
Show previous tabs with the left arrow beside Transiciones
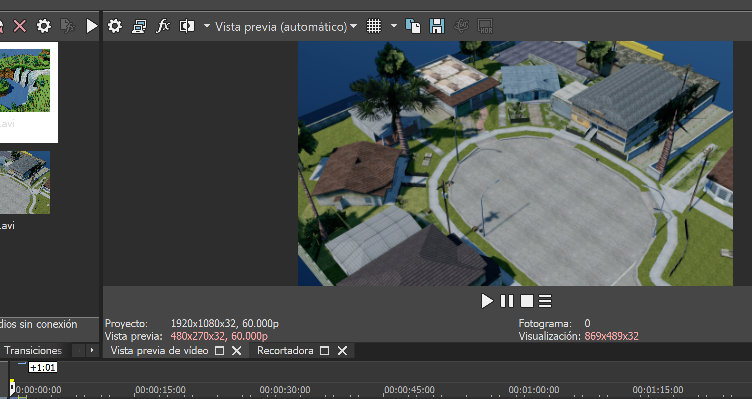pyautogui.click(x=79, y=351)
